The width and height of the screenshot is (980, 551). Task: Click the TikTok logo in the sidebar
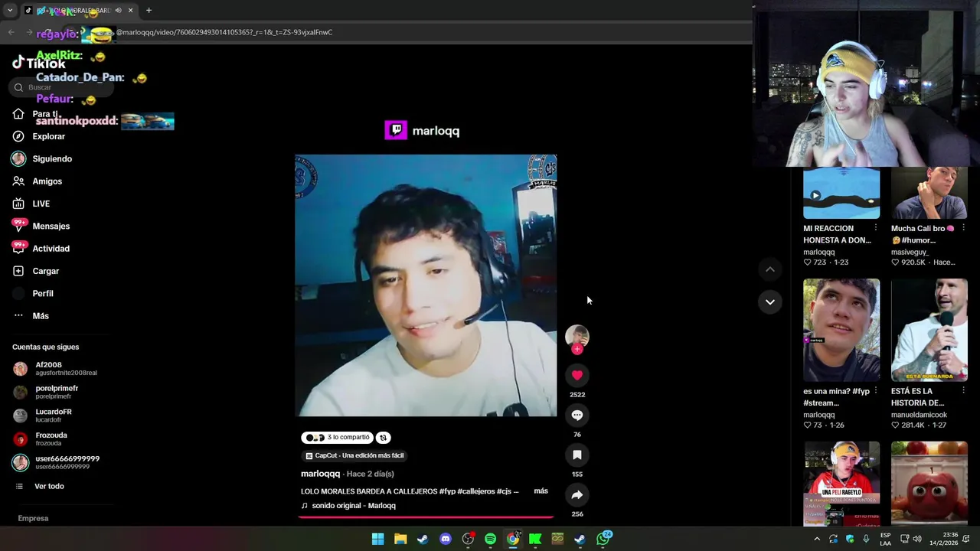[x=39, y=64]
